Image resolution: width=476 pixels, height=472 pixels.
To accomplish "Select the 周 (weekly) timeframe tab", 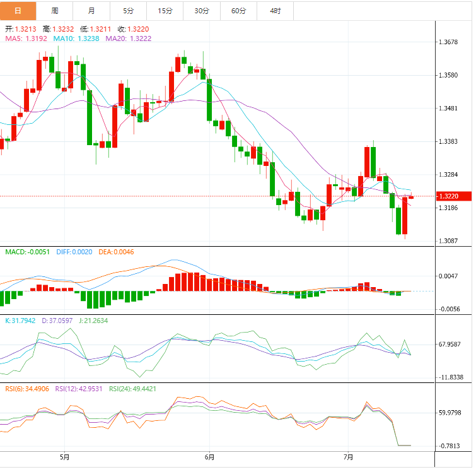I will click(x=55, y=11).
